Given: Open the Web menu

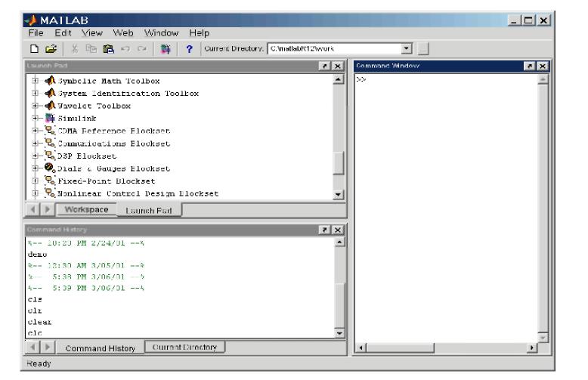Looking at the screenshot, I should click(123, 33).
